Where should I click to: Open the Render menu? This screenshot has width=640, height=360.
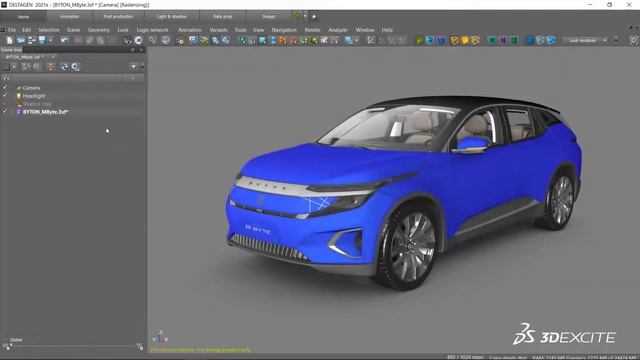point(312,30)
